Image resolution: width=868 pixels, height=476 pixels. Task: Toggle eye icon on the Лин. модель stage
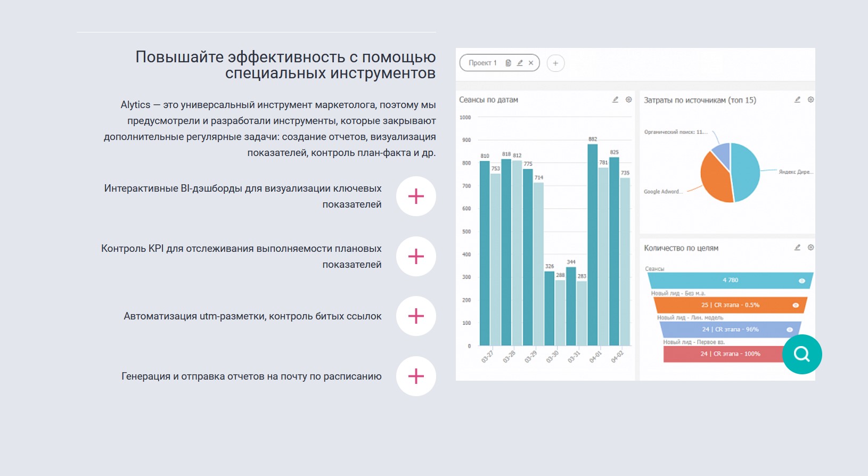(790, 330)
